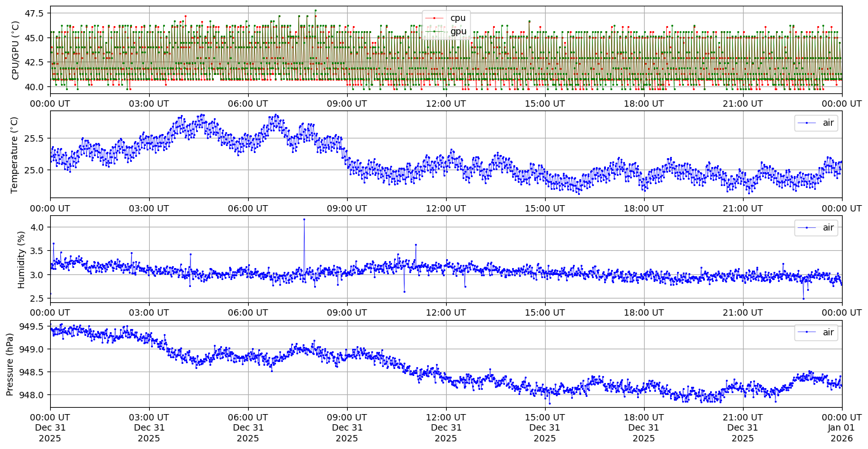
Task: Click the 25.5 tick on the Temperature axis
Action: point(33,138)
